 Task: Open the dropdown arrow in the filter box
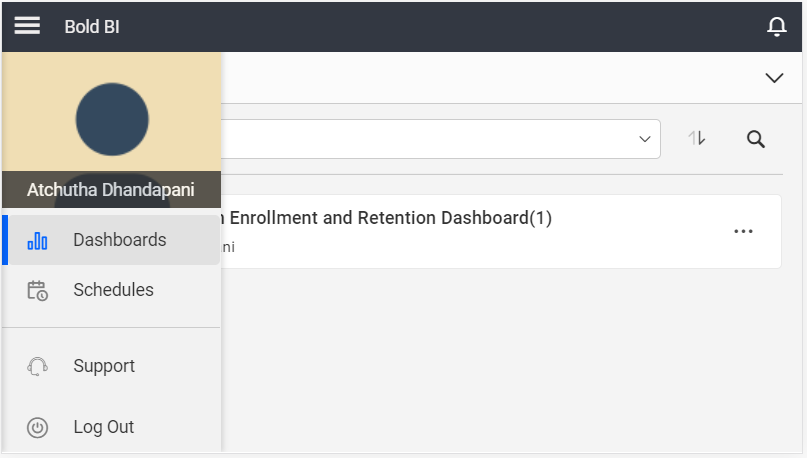[645, 139]
